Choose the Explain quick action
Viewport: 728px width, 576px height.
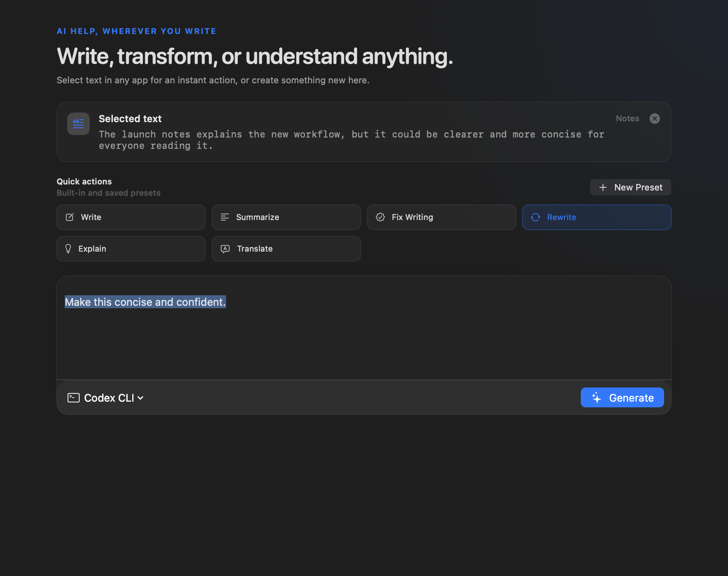pyautogui.click(x=131, y=249)
